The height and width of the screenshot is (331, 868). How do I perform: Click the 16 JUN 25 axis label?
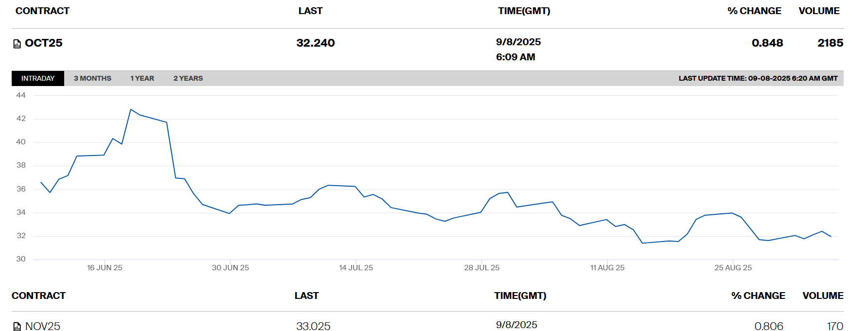click(x=105, y=267)
